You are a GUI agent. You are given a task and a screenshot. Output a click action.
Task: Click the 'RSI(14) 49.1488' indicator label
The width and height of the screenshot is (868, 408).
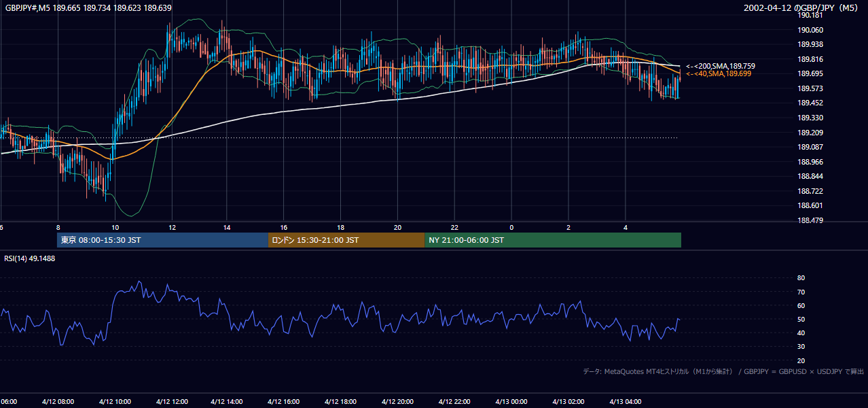tap(30, 258)
